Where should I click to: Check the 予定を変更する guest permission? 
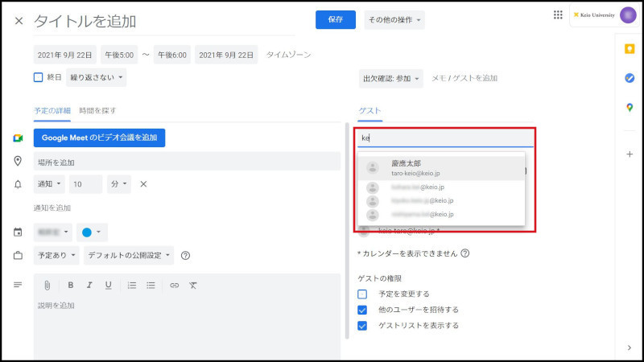click(362, 294)
